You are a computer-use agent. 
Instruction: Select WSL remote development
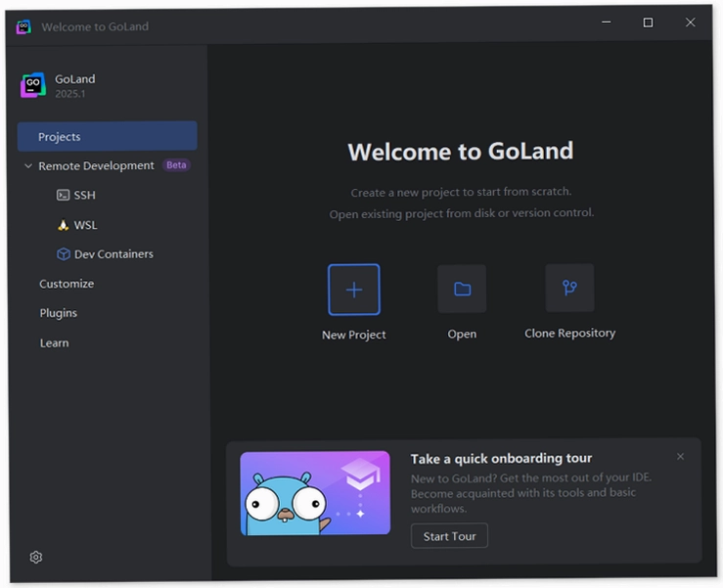click(x=85, y=225)
